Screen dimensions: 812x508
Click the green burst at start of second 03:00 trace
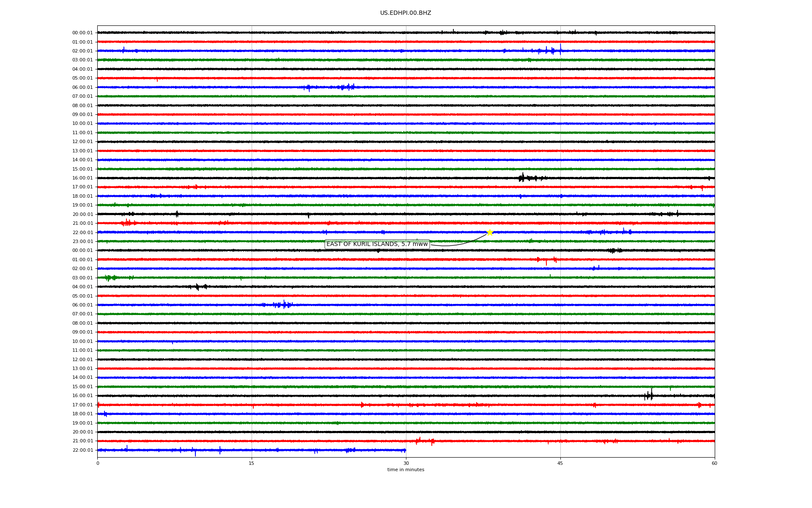tap(109, 278)
